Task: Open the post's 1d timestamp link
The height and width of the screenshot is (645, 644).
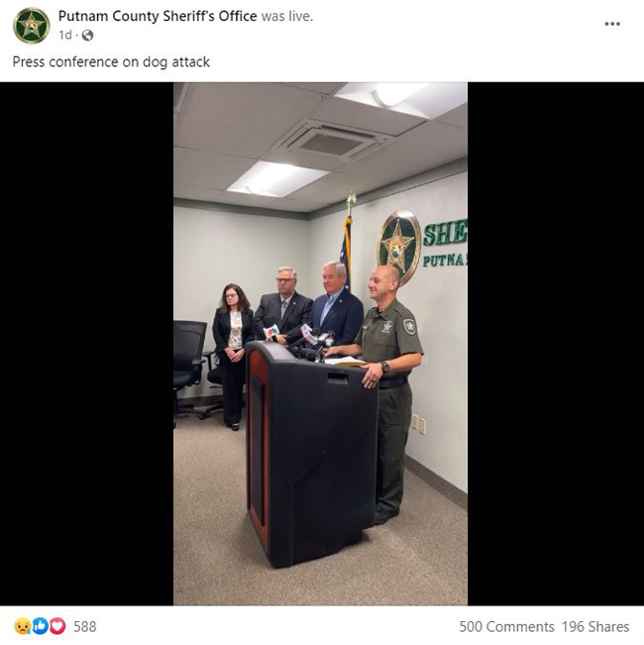Action: (65, 35)
